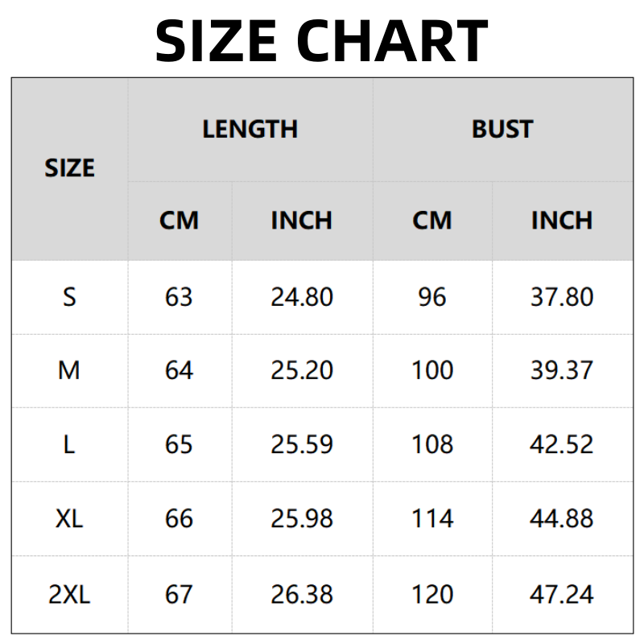Select the 39.37 bust inch cell
The width and height of the screenshot is (644, 644).
[562, 370]
